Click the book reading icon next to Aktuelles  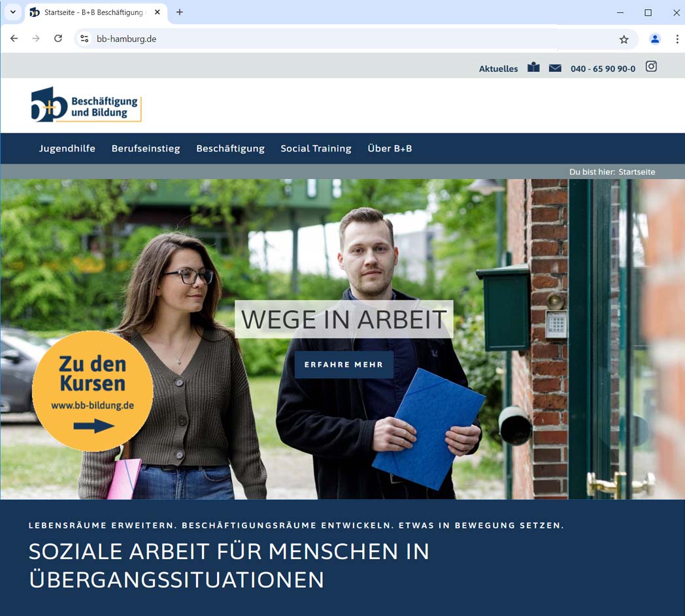(533, 67)
